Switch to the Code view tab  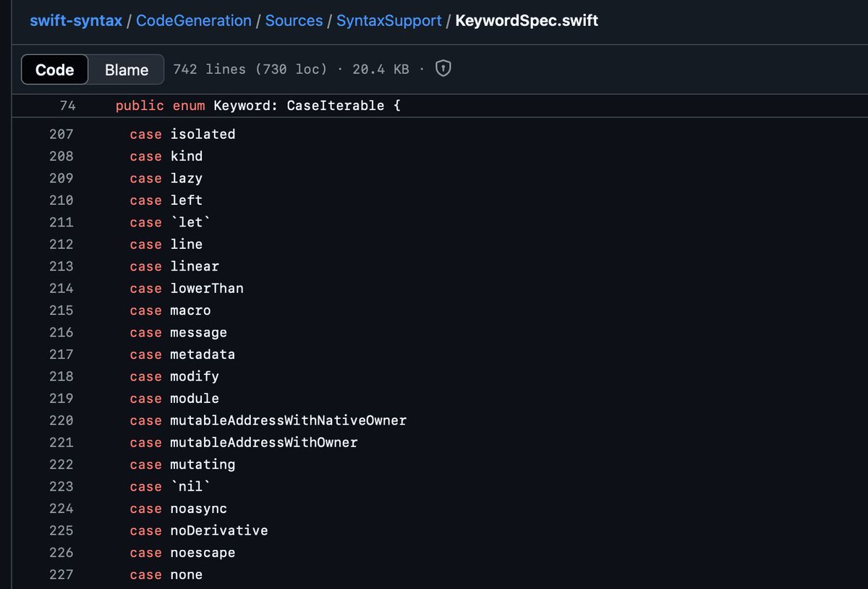click(55, 69)
